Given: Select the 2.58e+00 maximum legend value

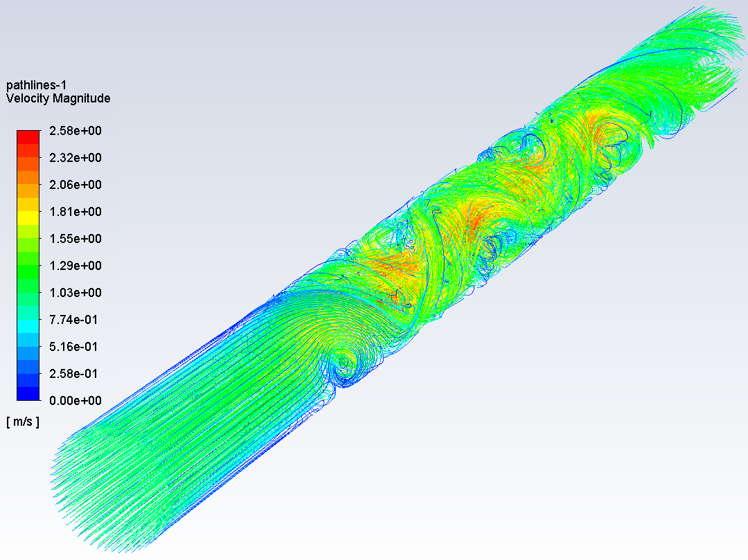Looking at the screenshot, I should (x=75, y=131).
